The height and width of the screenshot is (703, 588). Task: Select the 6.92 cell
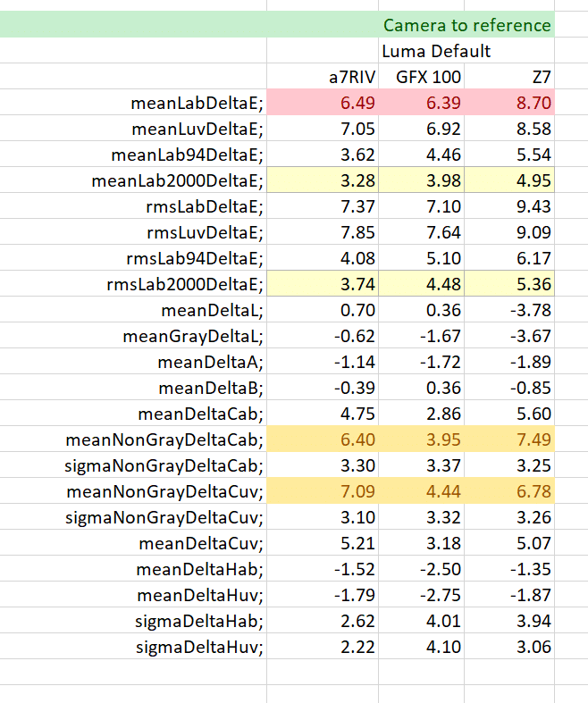tap(422, 129)
